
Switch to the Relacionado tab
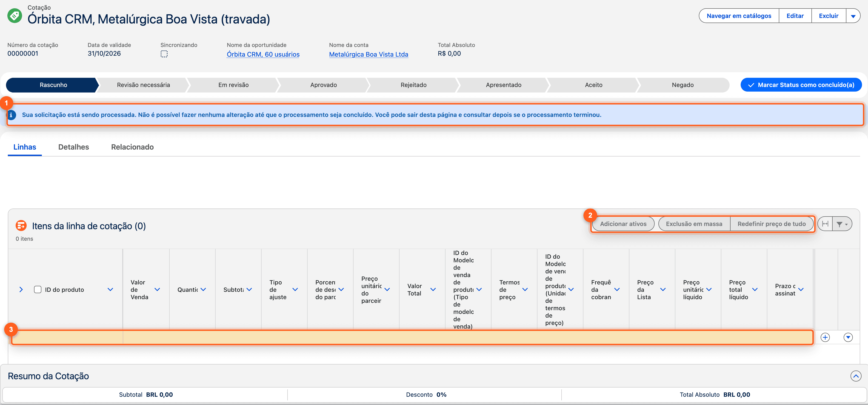coord(132,147)
